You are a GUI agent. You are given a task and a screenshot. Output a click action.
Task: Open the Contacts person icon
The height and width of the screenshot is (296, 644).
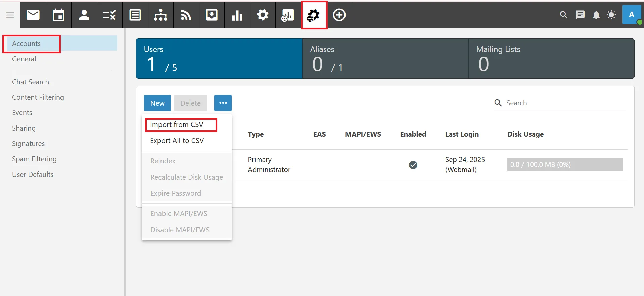point(84,15)
